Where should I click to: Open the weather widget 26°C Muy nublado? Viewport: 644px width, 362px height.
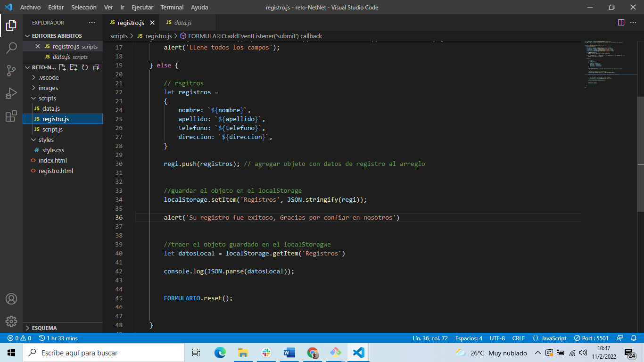coord(492,353)
